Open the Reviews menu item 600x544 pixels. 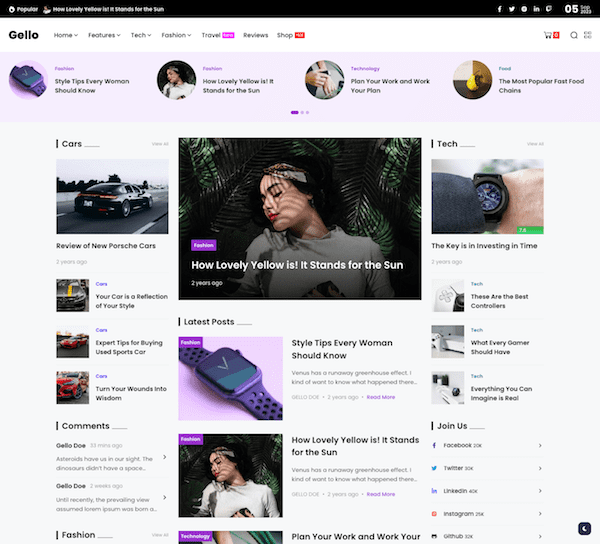pos(255,35)
